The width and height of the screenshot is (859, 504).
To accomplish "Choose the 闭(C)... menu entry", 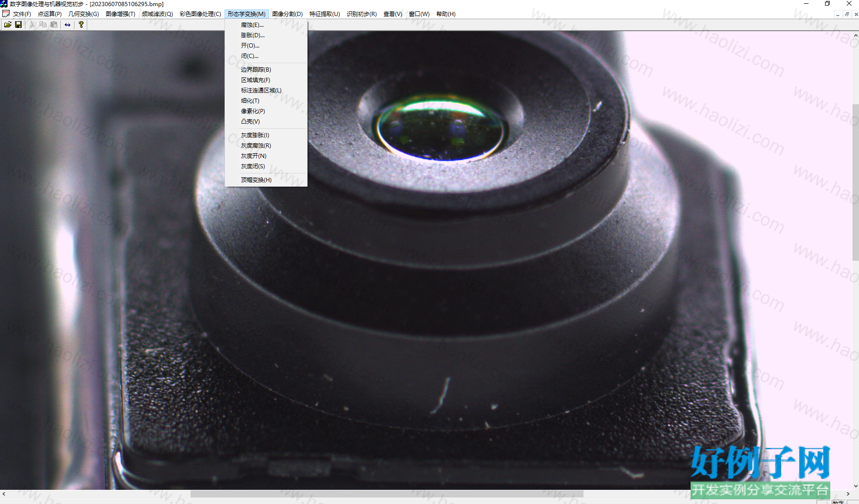I will pyautogui.click(x=266, y=56).
